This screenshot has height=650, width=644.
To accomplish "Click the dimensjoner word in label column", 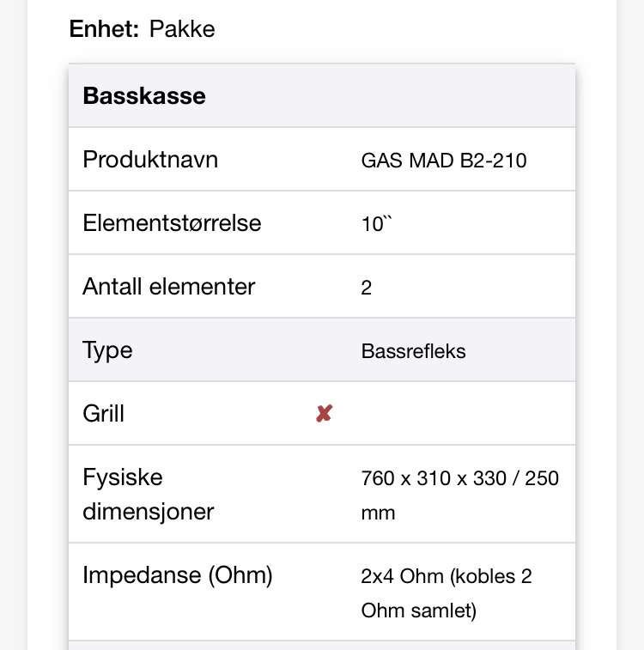I will [149, 512].
